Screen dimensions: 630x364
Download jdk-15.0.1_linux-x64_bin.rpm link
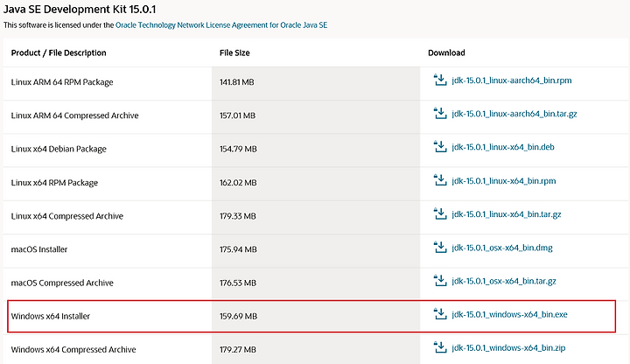tap(504, 181)
